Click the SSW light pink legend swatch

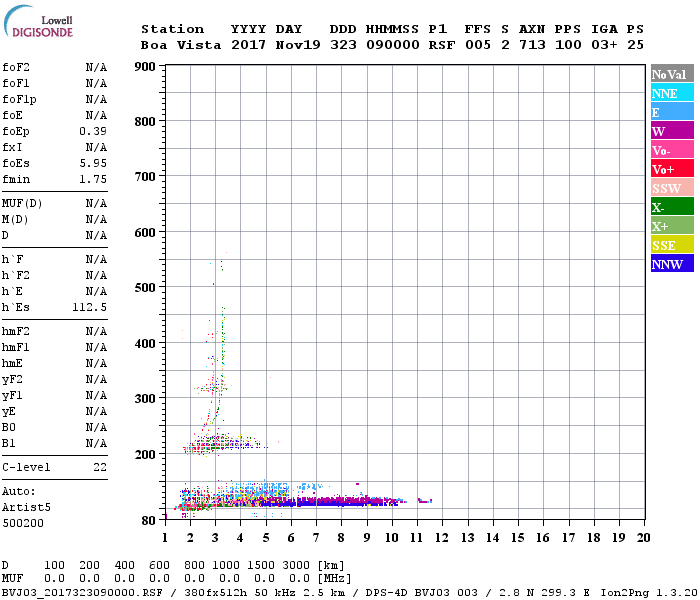671,188
